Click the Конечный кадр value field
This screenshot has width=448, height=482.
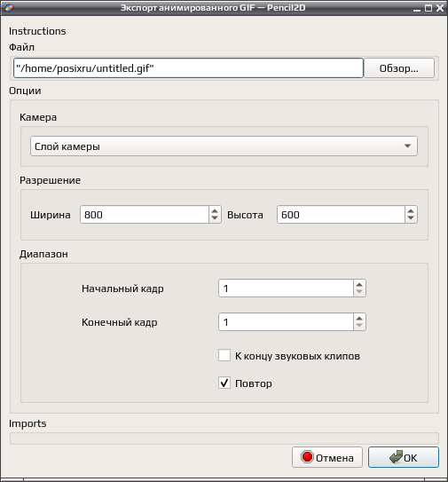[286, 322]
